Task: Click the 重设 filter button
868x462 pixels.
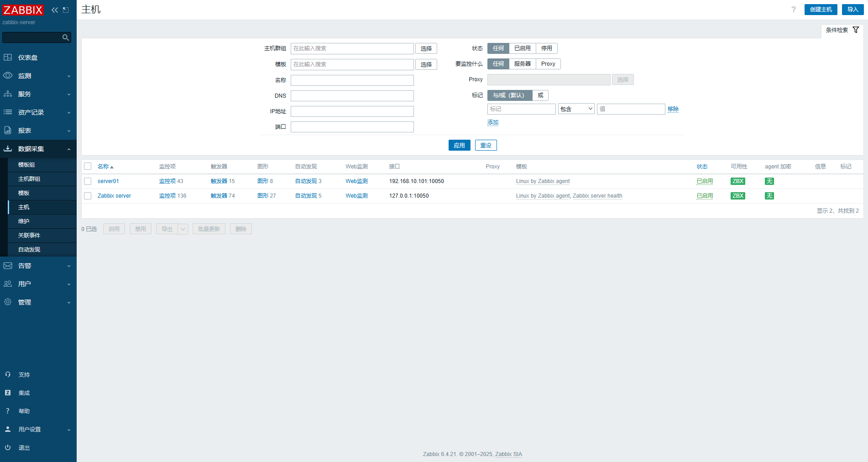Action: (x=486, y=146)
